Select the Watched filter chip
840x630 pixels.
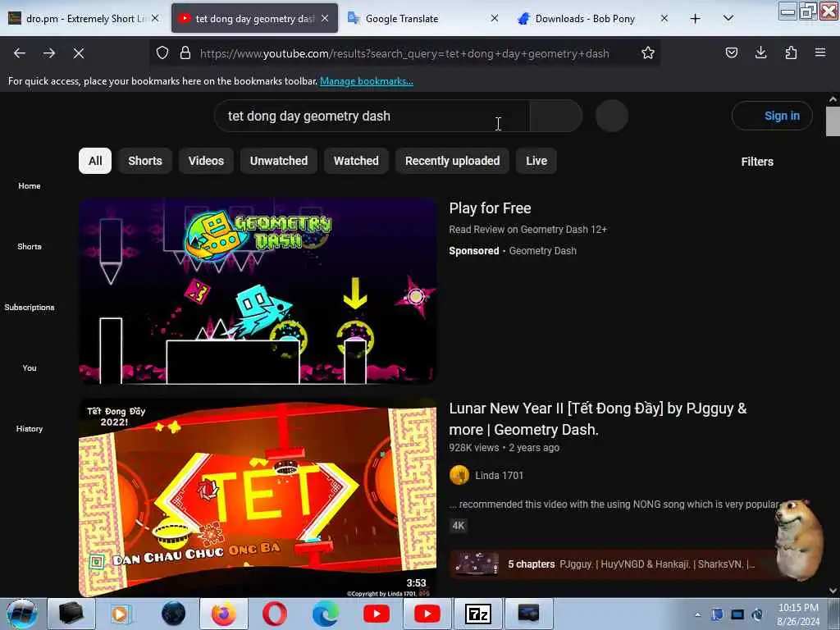pos(356,161)
